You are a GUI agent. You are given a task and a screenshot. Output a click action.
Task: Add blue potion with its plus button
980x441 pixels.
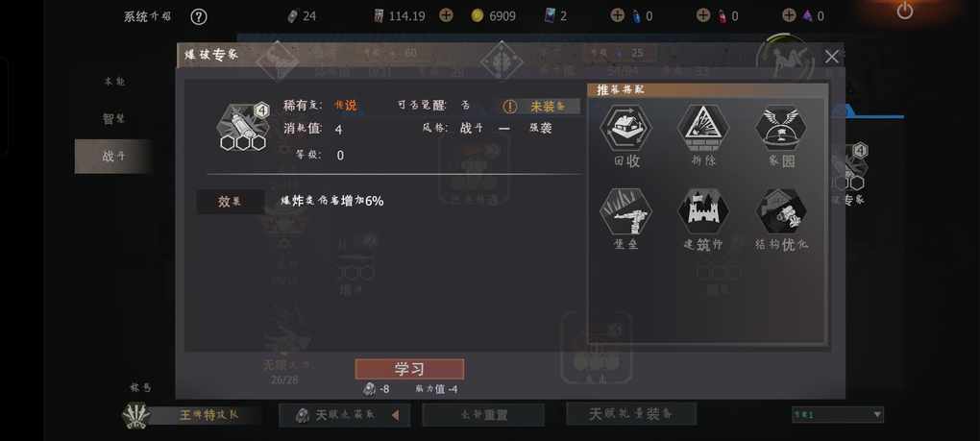pyautogui.click(x=617, y=15)
